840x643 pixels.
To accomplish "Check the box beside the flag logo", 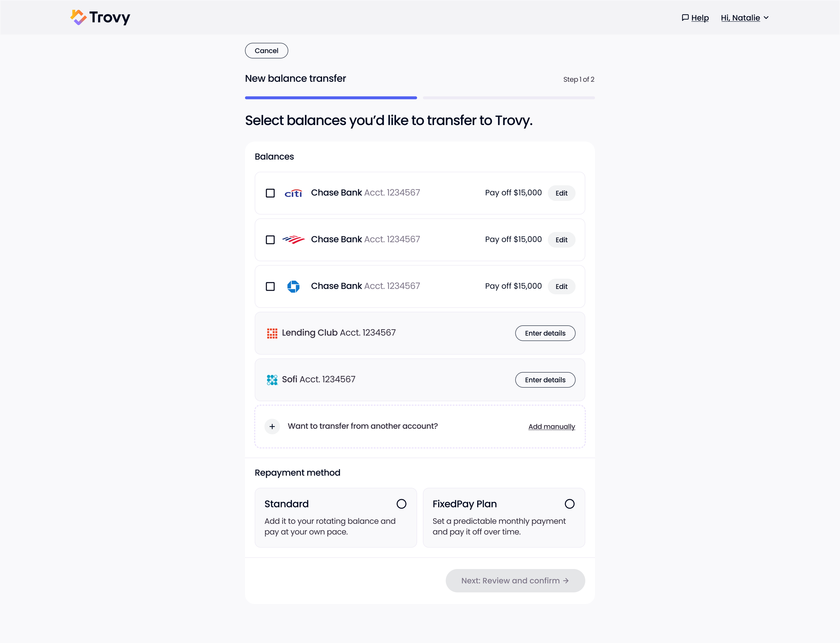I will [270, 240].
